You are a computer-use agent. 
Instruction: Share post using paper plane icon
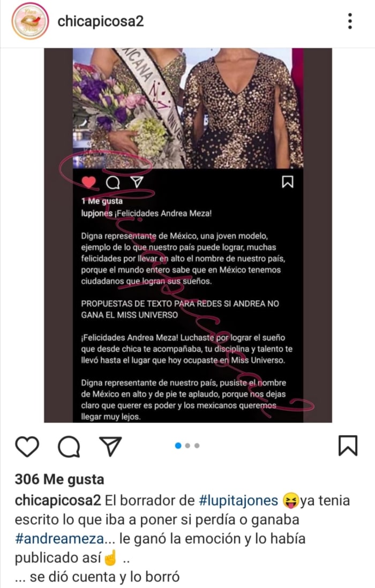tap(110, 446)
